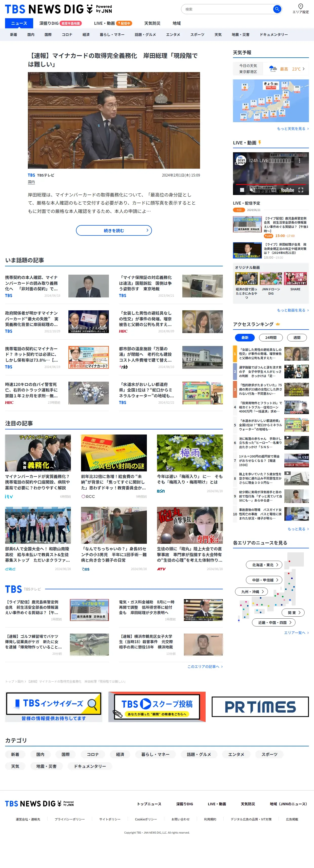The width and height of the screenshot is (314, 868).
Task: Open the TBSインサイダーズ banner
Action: pyautogui.click(x=54, y=707)
